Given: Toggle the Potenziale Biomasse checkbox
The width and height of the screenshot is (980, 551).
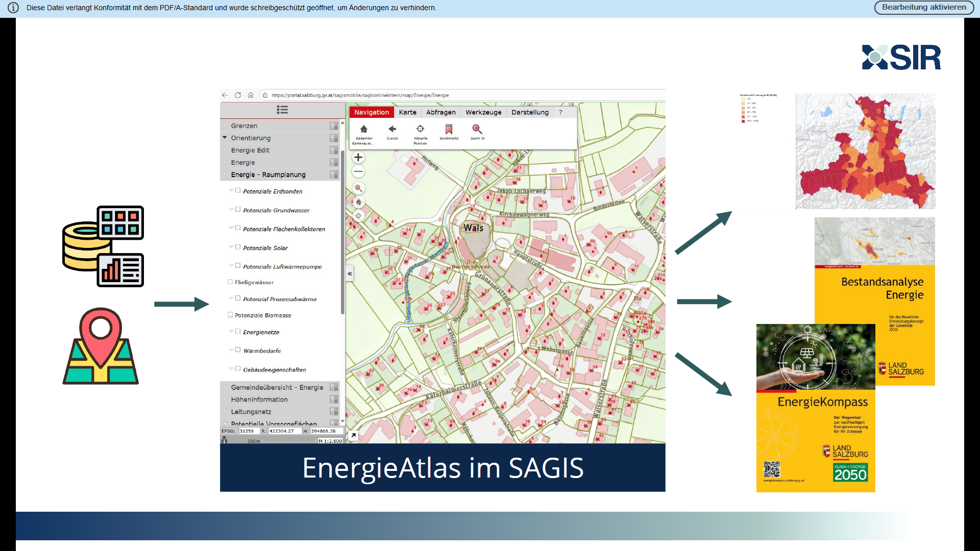Looking at the screenshot, I should click(230, 315).
